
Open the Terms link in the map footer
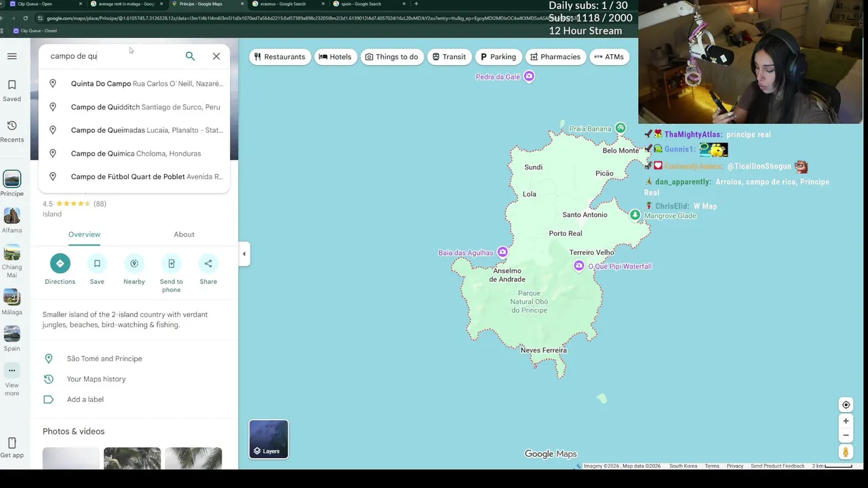click(712, 466)
